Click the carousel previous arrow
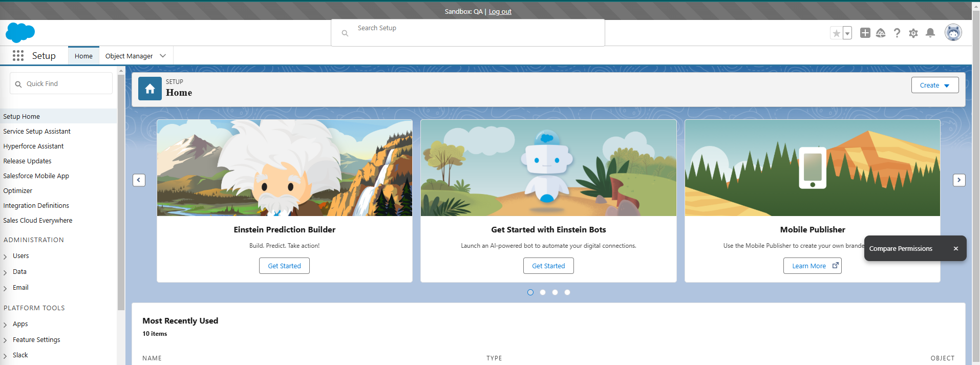This screenshot has height=365, width=980. click(x=139, y=180)
